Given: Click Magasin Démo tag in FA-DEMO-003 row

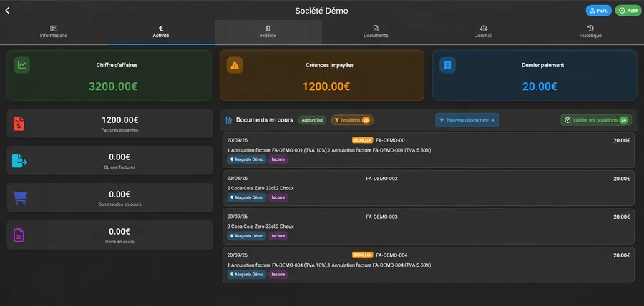Looking at the screenshot, I should (246, 236).
